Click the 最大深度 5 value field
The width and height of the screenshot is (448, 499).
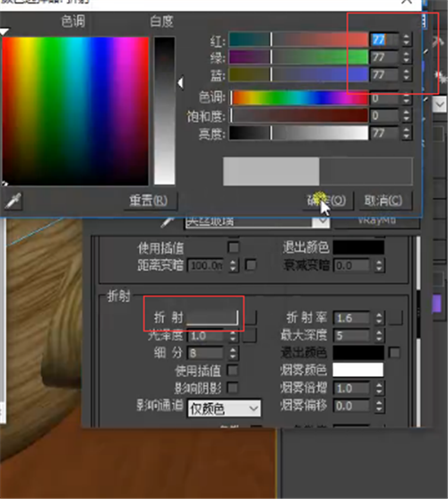(x=351, y=335)
